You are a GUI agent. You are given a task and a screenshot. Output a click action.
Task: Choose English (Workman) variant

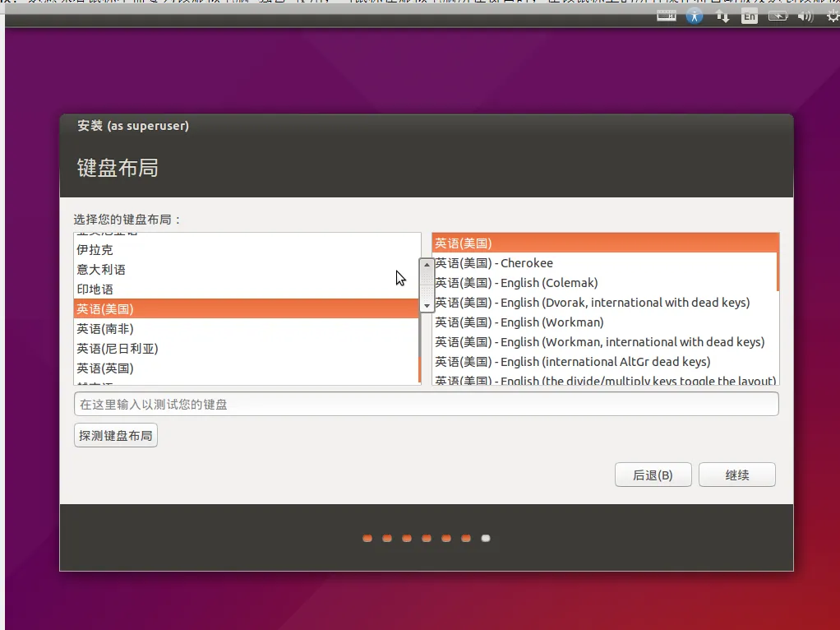point(519,322)
